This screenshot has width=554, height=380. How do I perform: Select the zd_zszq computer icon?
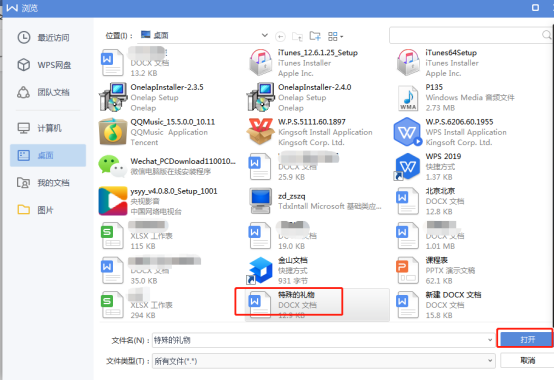pyautogui.click(x=261, y=201)
